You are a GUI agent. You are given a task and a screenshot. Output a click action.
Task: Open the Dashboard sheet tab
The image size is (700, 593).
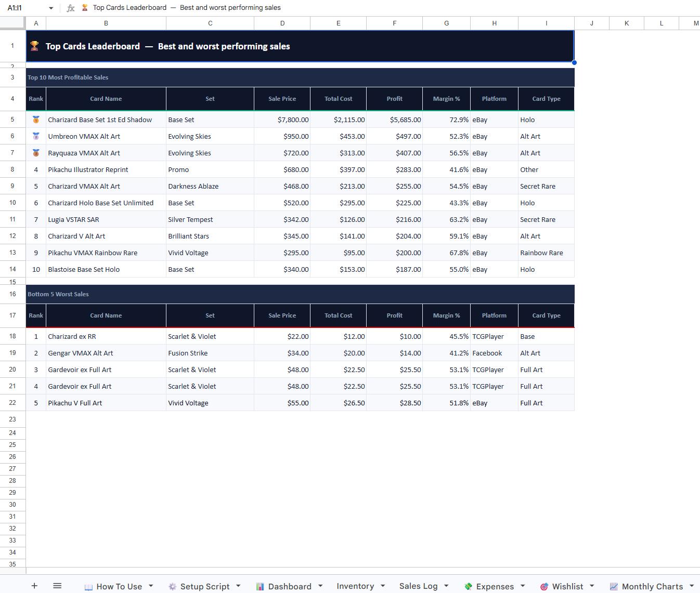point(284,586)
